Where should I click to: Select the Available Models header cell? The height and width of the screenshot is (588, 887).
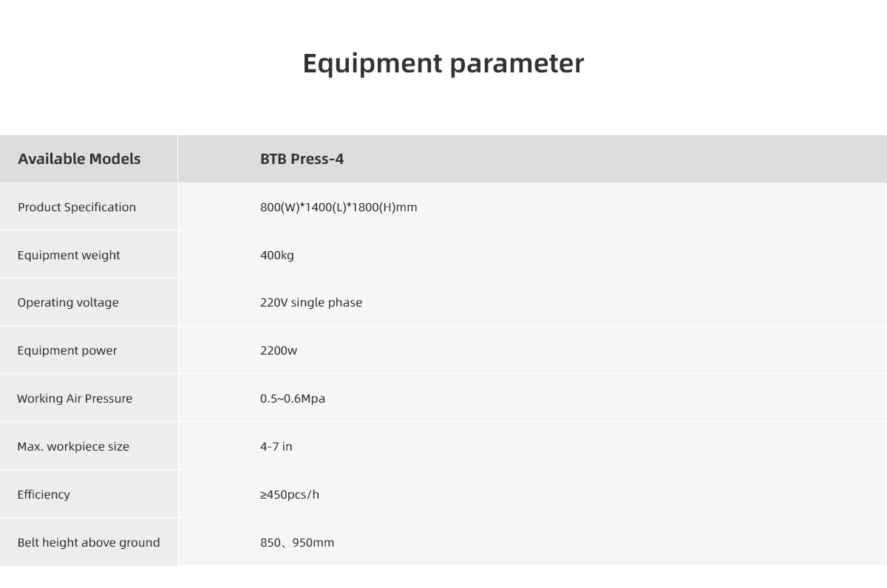(x=79, y=159)
